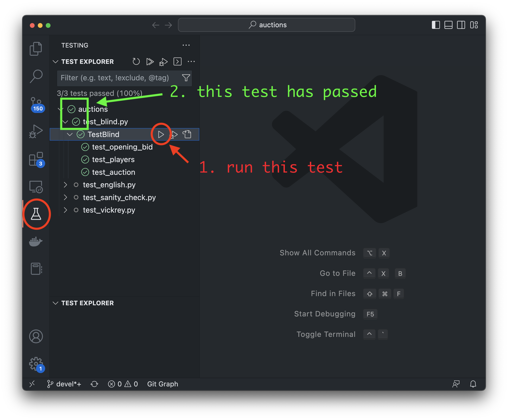Expand the test_vickrey.py node
508x420 pixels.
click(x=65, y=210)
